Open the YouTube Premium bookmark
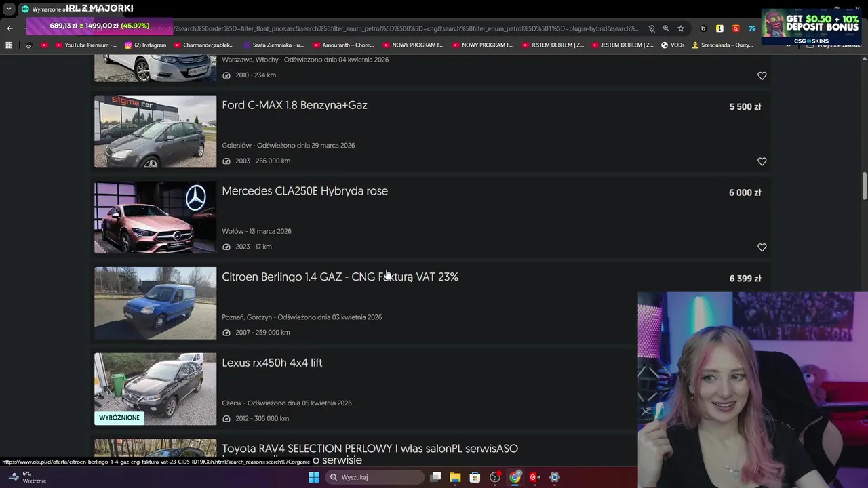Image resolution: width=868 pixels, height=488 pixels. coord(85,45)
